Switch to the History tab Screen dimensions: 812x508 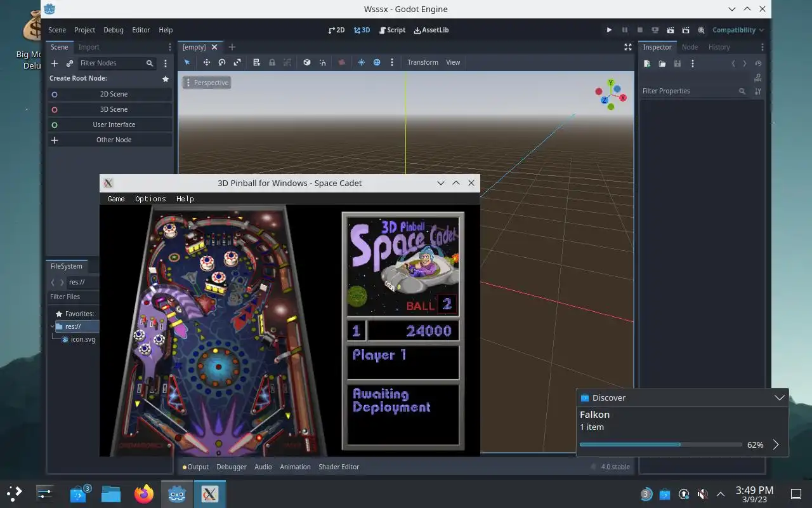point(719,47)
